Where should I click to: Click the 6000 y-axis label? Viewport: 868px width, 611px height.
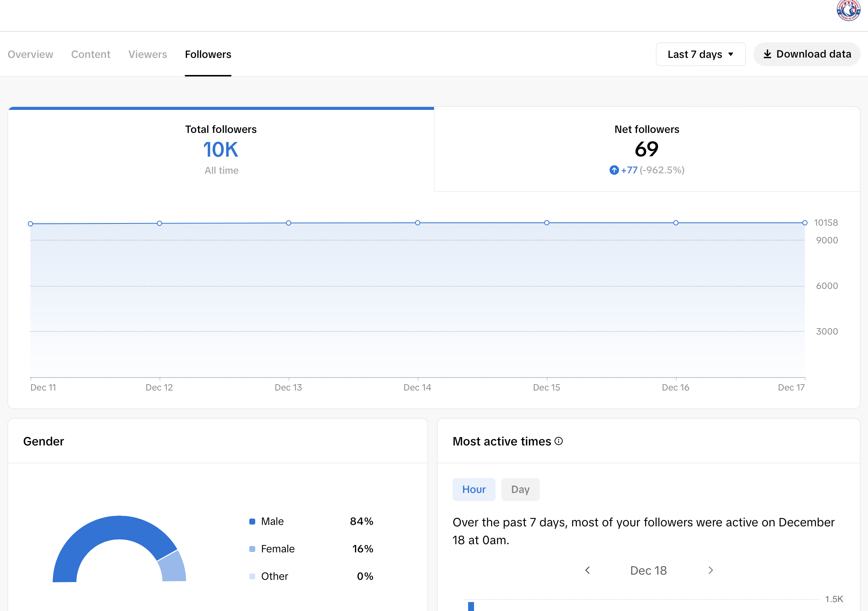tap(827, 286)
